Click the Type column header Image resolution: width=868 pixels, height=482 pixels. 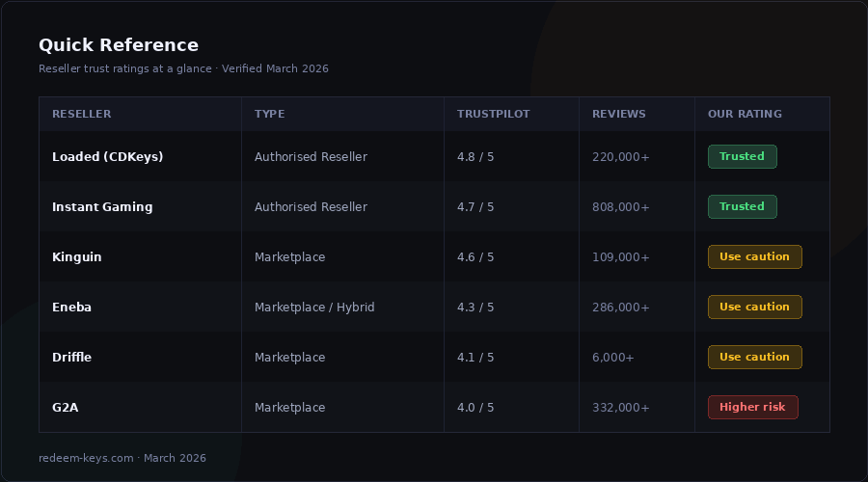[x=269, y=114]
